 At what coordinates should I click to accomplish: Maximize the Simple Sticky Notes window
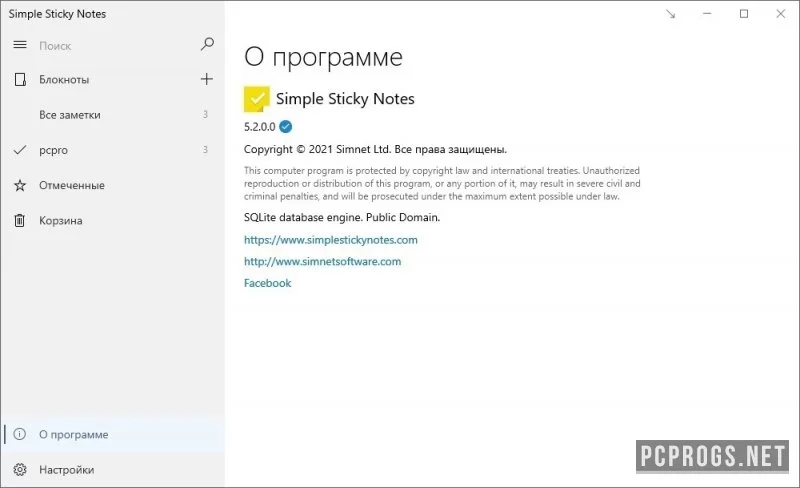[x=744, y=14]
